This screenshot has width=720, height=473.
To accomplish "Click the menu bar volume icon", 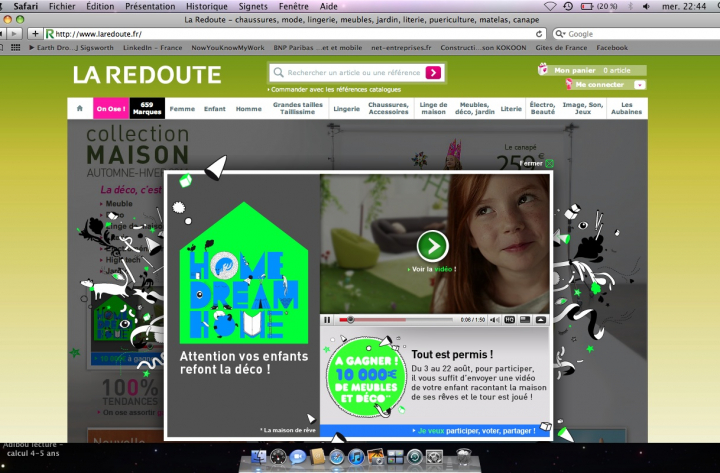I will 646,6.
